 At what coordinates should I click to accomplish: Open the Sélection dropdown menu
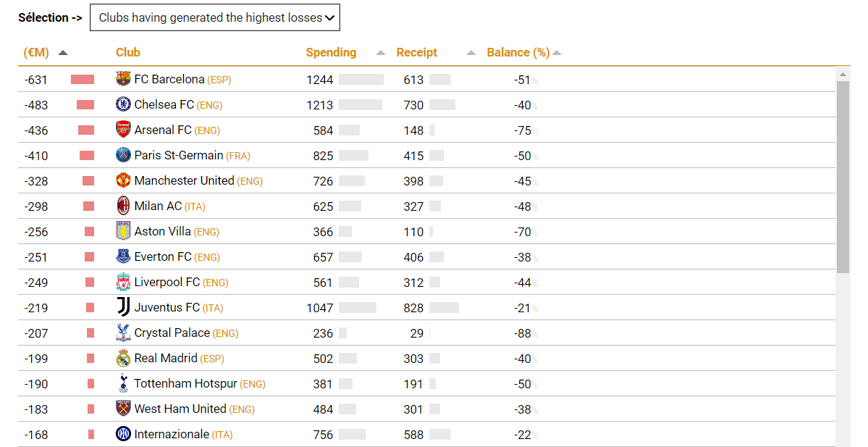tap(215, 17)
